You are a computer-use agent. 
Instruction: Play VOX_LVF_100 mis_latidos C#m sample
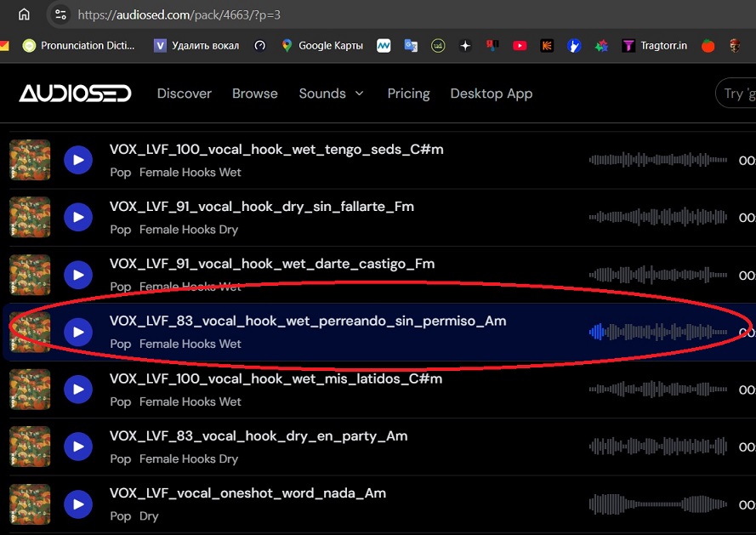pos(78,390)
